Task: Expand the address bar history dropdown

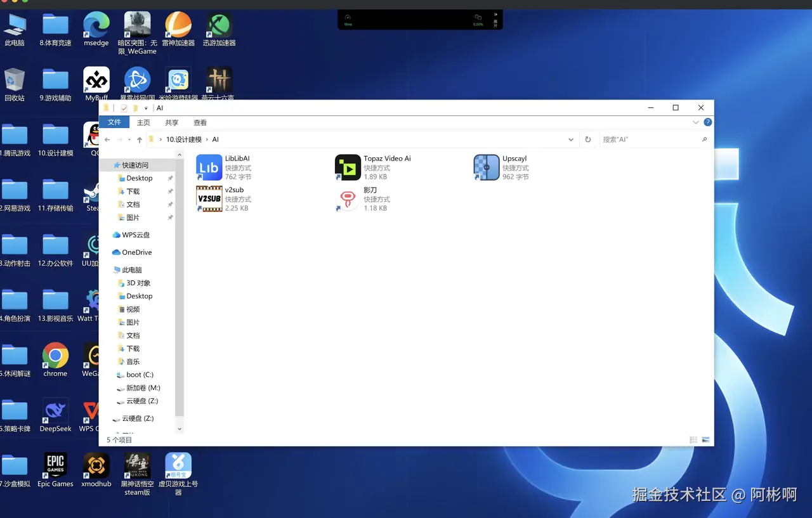Action: point(571,139)
